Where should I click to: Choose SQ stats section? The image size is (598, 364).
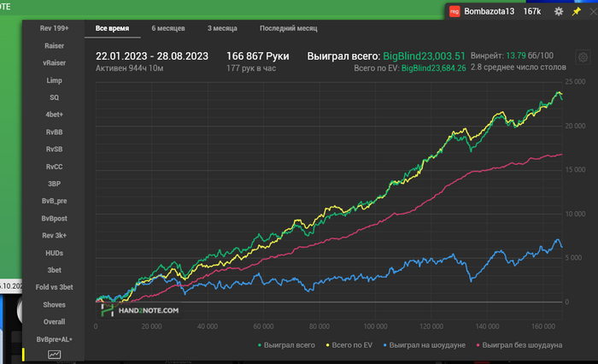click(54, 97)
